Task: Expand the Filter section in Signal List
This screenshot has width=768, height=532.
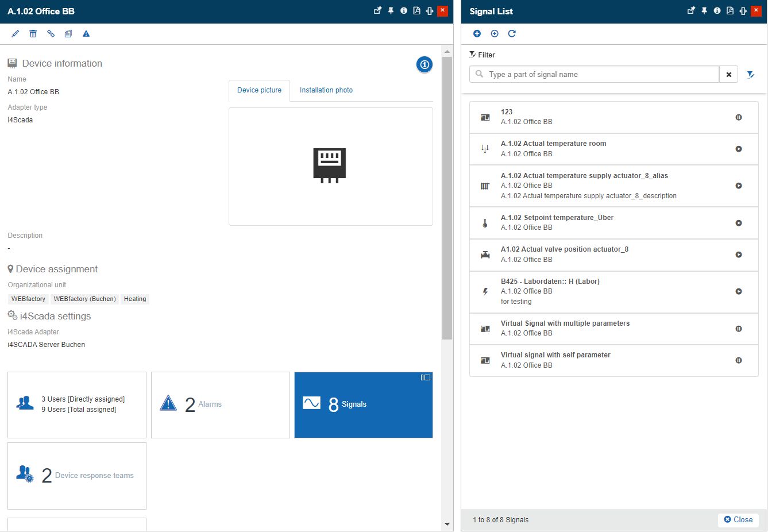Action: click(482, 55)
